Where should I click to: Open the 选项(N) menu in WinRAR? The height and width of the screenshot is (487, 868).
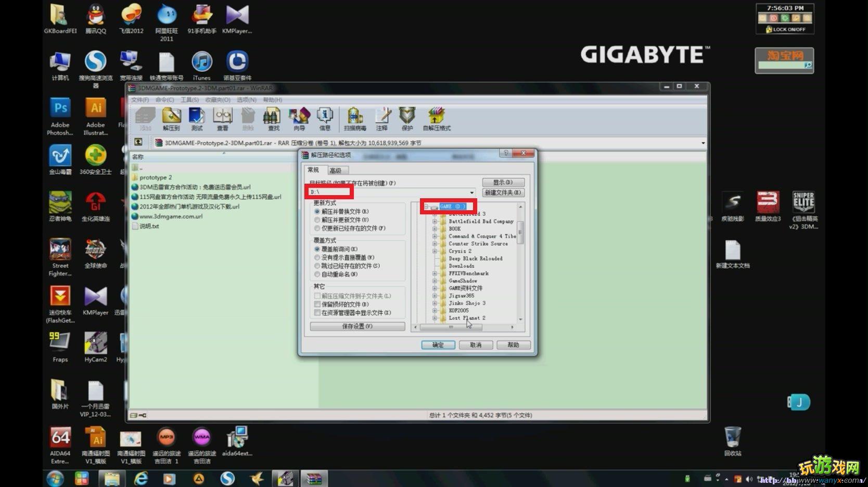247,99
